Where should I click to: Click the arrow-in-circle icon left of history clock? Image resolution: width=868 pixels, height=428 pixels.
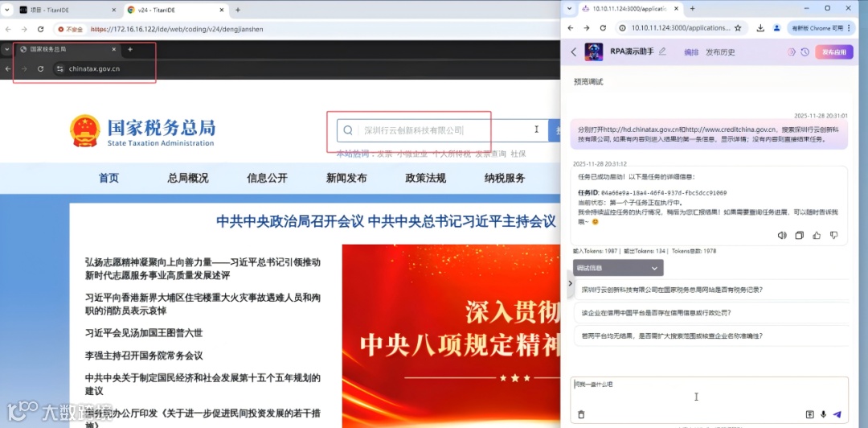pyautogui.click(x=792, y=51)
